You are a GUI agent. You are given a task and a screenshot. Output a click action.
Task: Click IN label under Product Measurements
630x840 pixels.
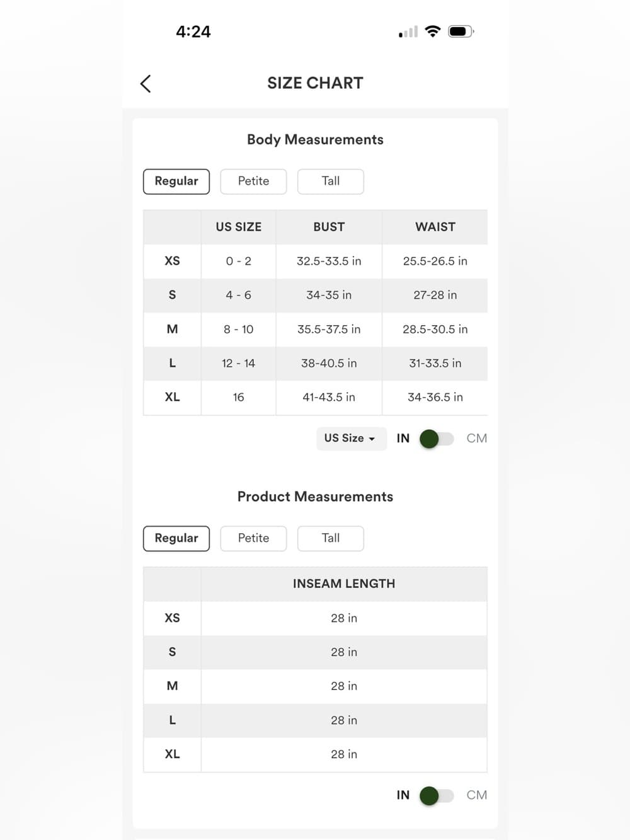(403, 795)
